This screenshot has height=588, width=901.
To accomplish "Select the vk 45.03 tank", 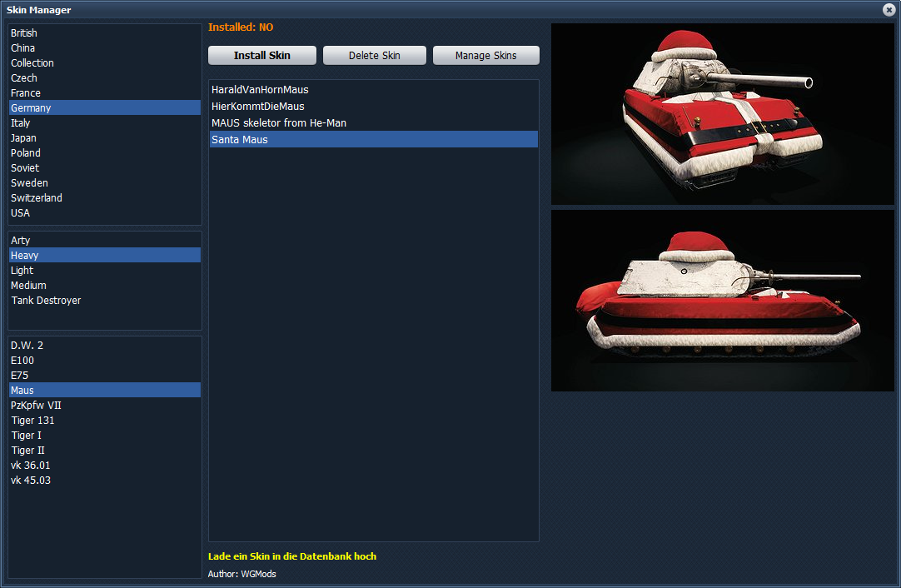I will [105, 480].
